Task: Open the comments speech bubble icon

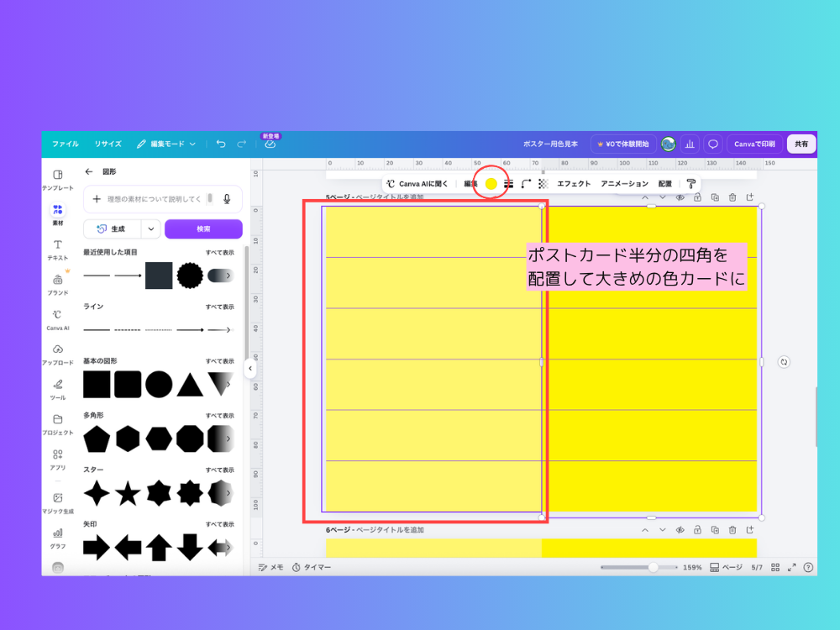Action: tap(713, 144)
